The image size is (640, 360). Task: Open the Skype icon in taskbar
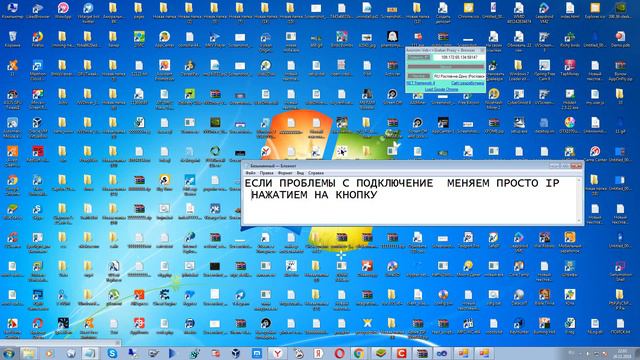tap(112, 353)
